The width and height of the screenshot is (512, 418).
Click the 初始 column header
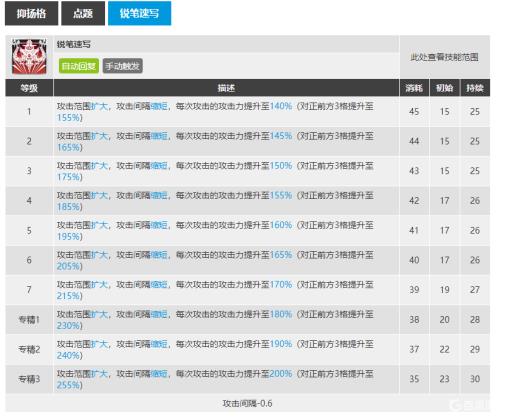coord(444,88)
